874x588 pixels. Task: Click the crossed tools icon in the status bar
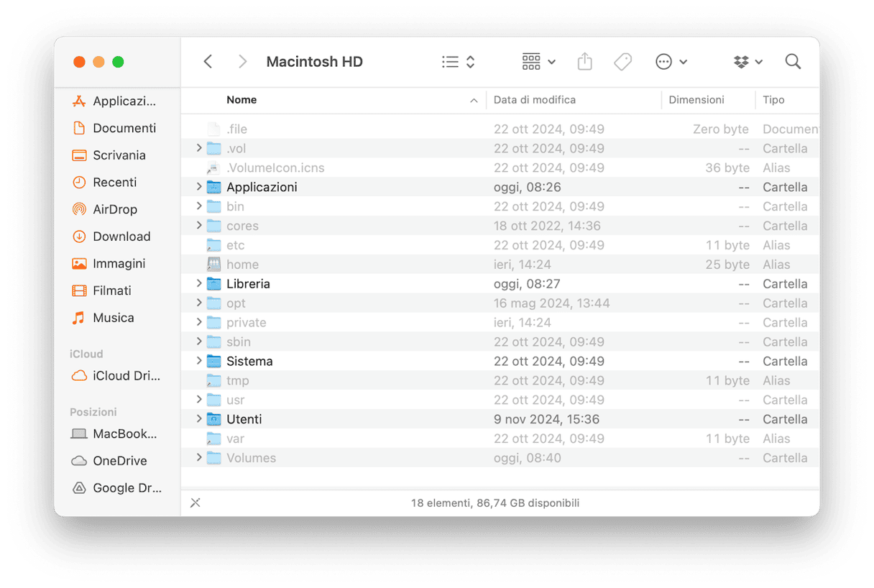click(195, 503)
